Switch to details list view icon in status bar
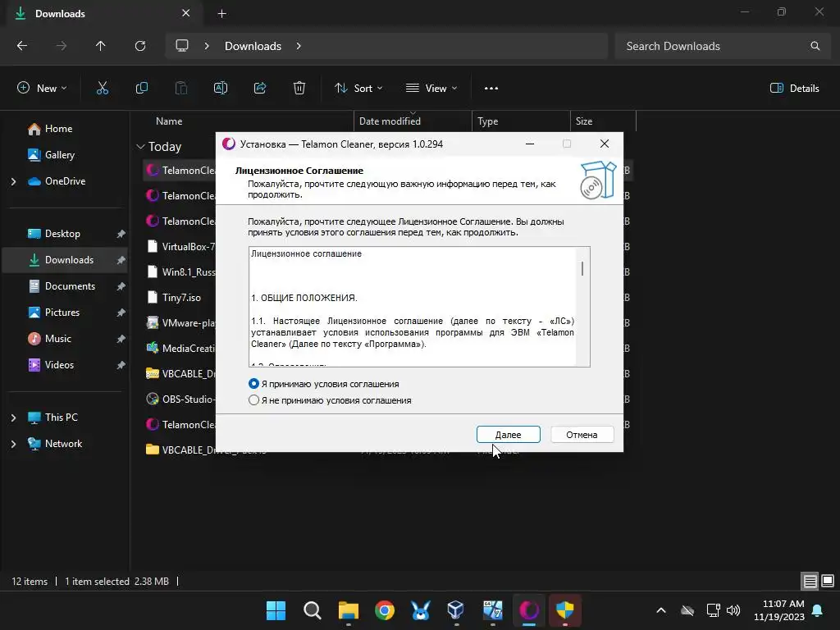This screenshot has width=840, height=630. pyautogui.click(x=810, y=581)
